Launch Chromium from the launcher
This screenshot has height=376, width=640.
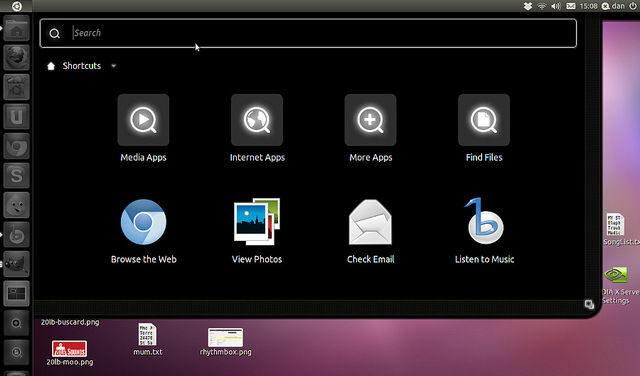(x=16, y=146)
